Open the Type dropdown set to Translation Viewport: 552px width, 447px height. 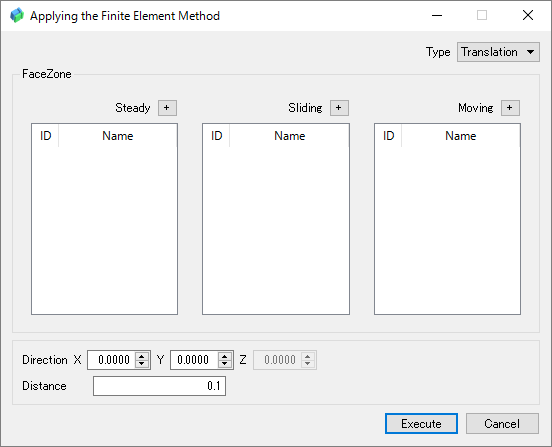498,52
